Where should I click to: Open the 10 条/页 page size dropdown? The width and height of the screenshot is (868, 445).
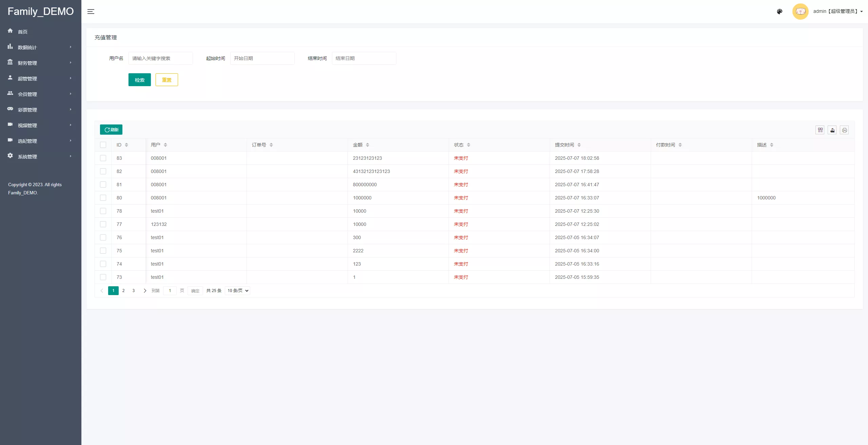(x=237, y=291)
